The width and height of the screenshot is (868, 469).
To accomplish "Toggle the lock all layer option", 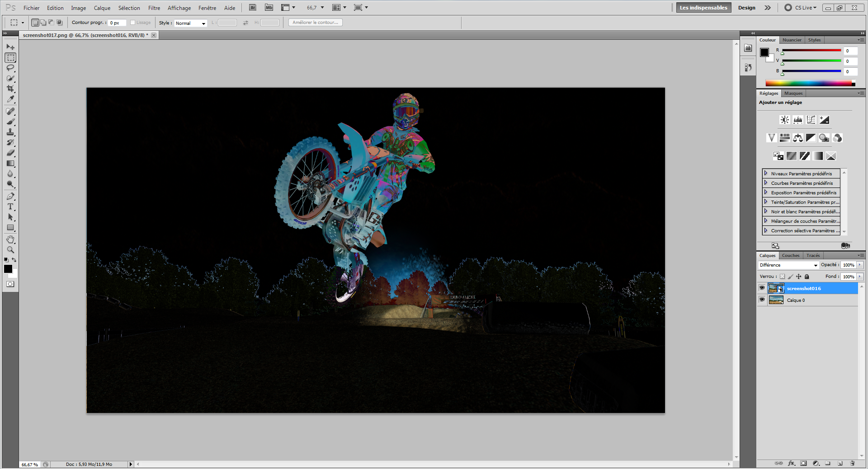I will point(807,277).
